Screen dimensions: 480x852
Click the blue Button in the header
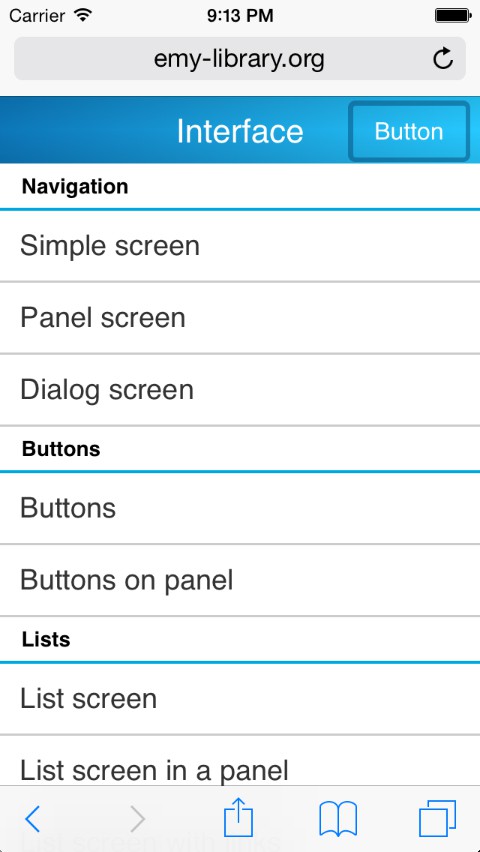tap(409, 131)
